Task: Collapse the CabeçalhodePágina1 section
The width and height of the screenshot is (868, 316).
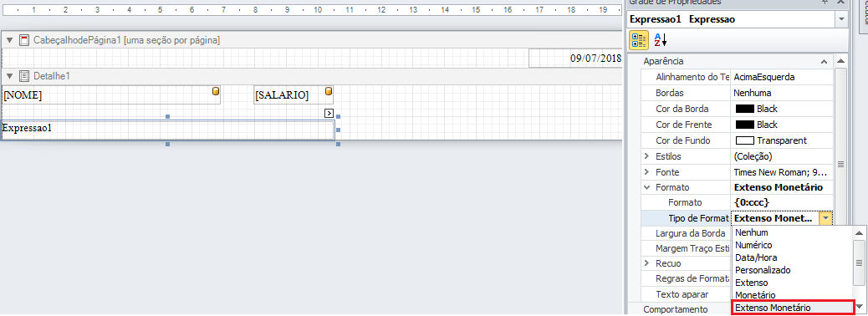Action: [9, 40]
